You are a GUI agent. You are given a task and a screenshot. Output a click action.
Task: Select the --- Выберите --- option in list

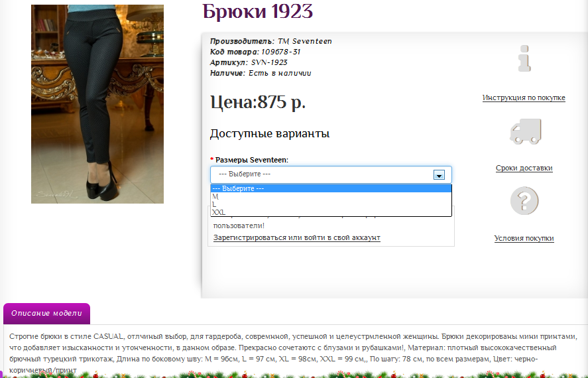pyautogui.click(x=331, y=188)
